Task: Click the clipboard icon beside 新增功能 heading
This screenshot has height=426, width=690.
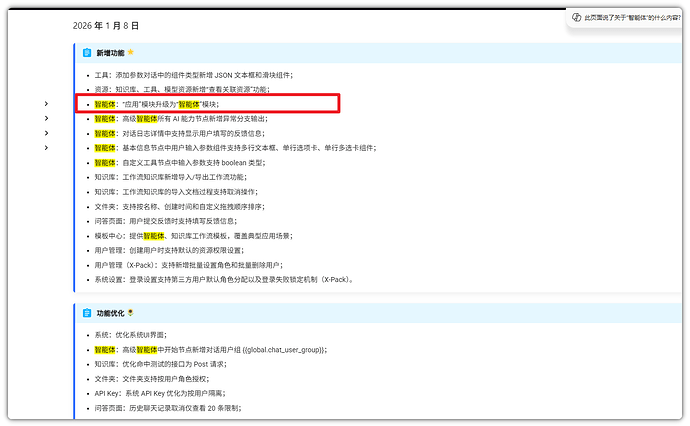Action: 86,52
